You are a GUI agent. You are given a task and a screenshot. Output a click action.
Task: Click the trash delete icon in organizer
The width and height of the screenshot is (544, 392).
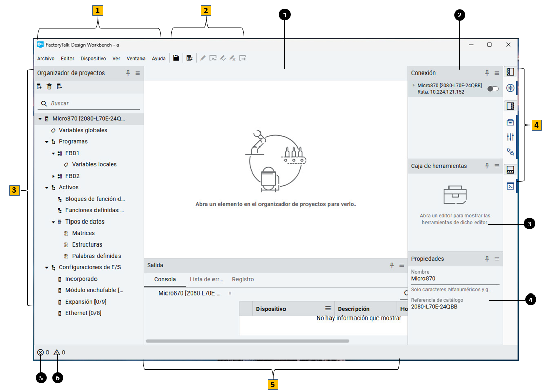(x=49, y=86)
